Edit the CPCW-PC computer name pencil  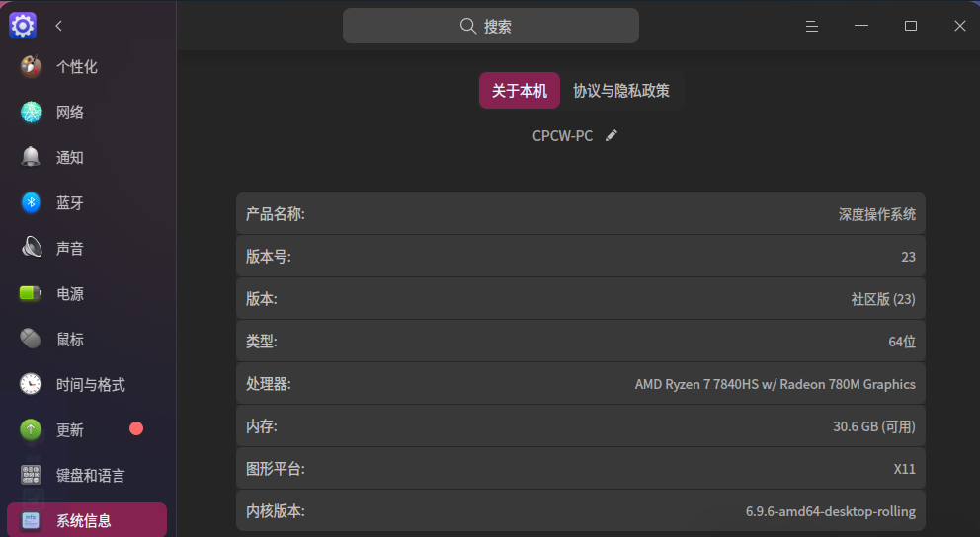point(612,135)
